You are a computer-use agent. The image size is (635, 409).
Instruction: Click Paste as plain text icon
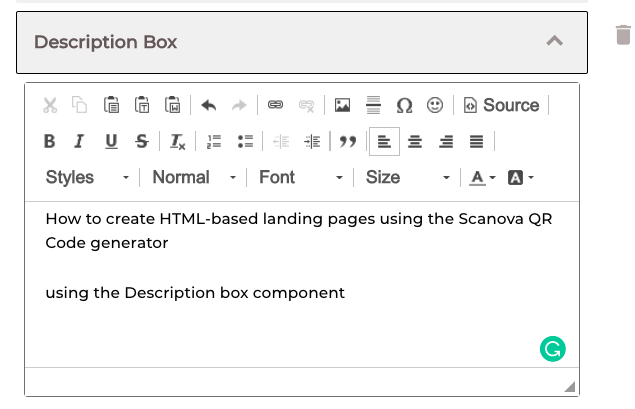point(142,105)
